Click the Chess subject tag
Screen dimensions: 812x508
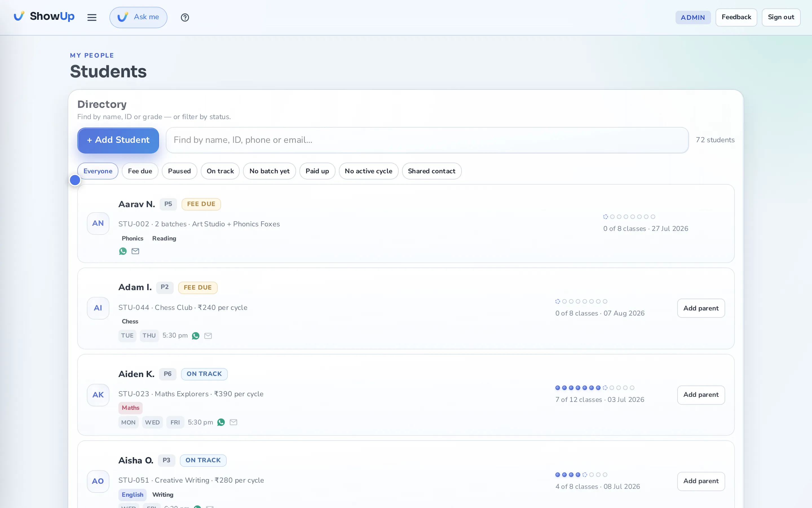(x=130, y=321)
